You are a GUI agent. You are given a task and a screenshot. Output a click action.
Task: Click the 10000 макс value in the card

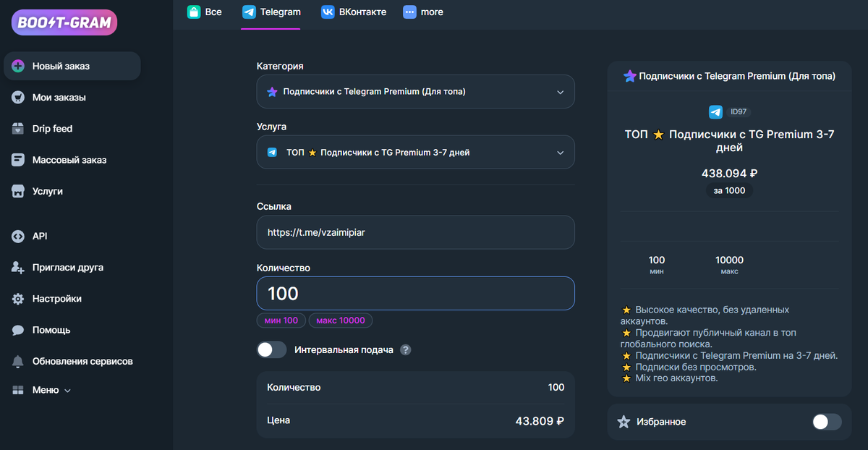[729, 265]
